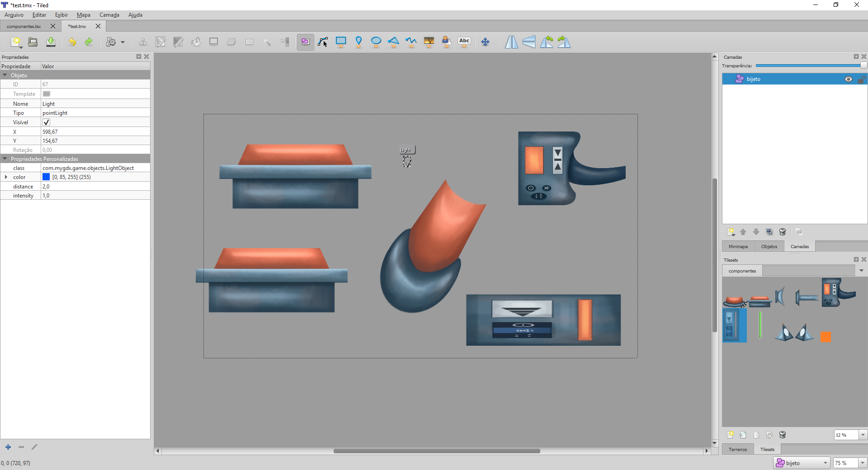The height and width of the screenshot is (470, 868).
Task: Open the tileset zoom 12 % dropdown
Action: coord(863,435)
